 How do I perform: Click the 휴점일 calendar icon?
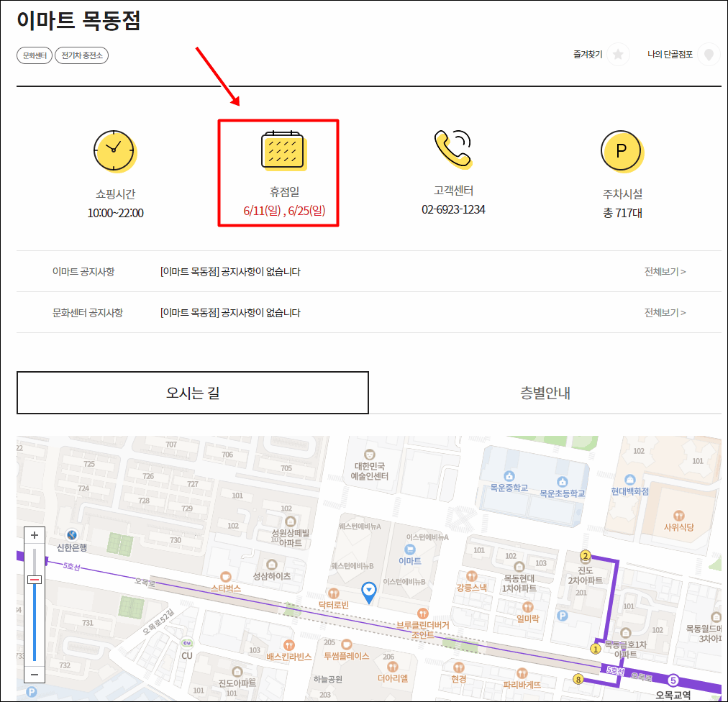283,150
